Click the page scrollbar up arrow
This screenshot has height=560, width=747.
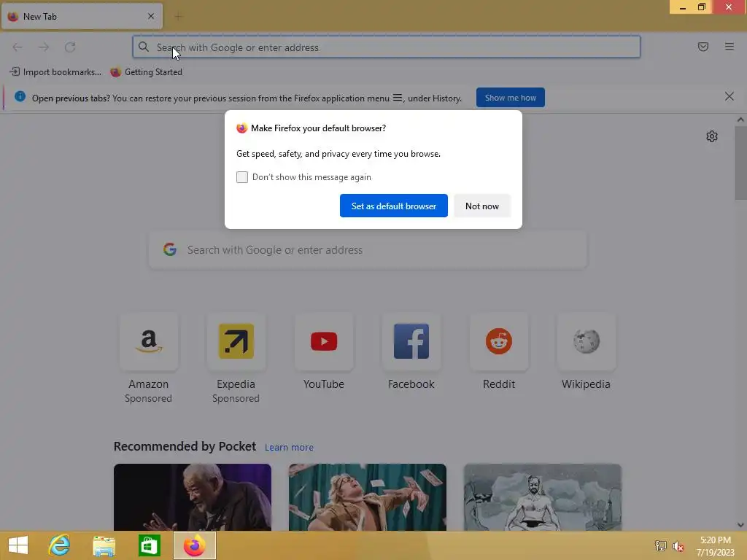[740, 120]
